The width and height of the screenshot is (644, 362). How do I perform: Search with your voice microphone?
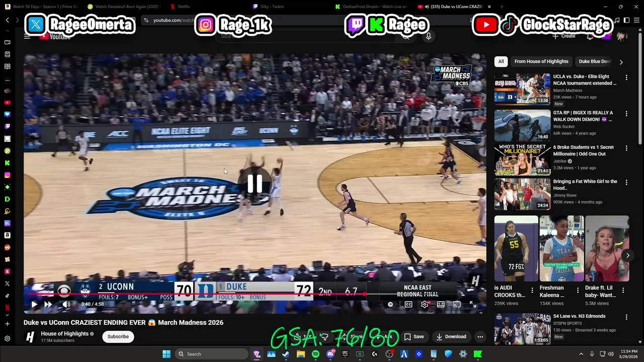428,36
